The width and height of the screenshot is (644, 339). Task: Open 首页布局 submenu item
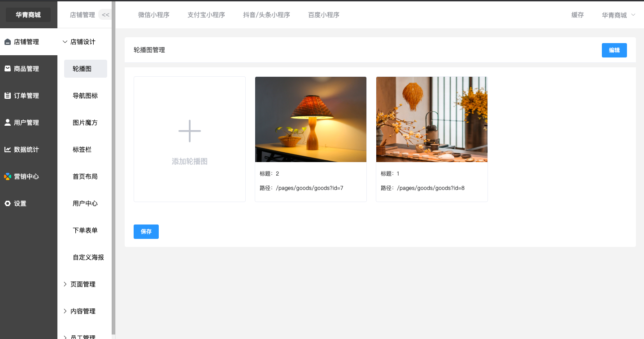pyautogui.click(x=85, y=176)
